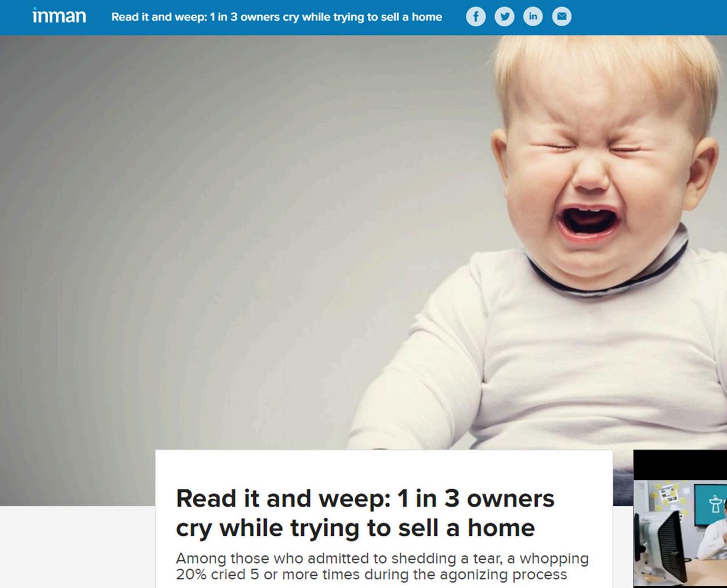Click the sticky header article title
Screen dimensions: 727x588
coord(277,17)
